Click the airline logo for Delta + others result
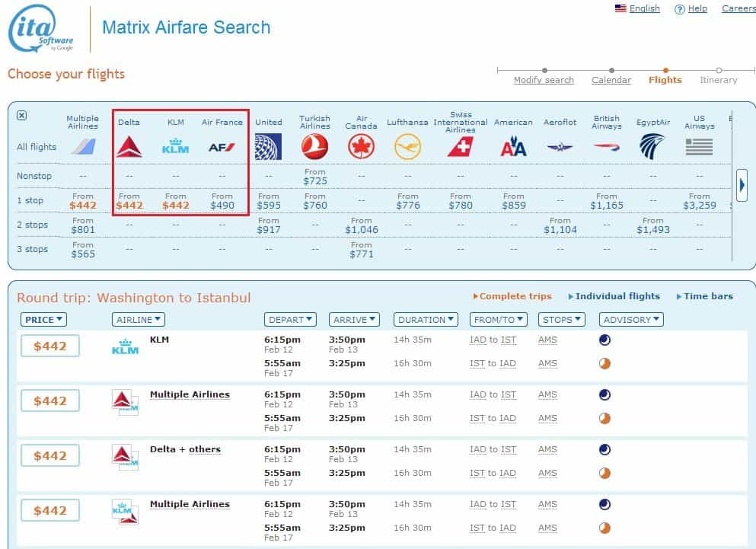 125,456
